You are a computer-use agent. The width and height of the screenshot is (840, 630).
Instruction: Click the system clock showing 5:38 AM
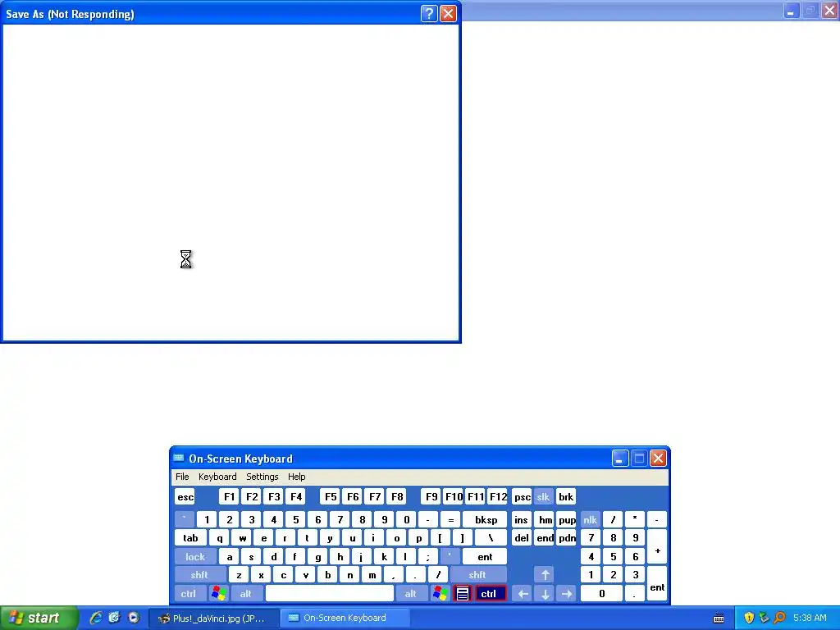coord(810,618)
